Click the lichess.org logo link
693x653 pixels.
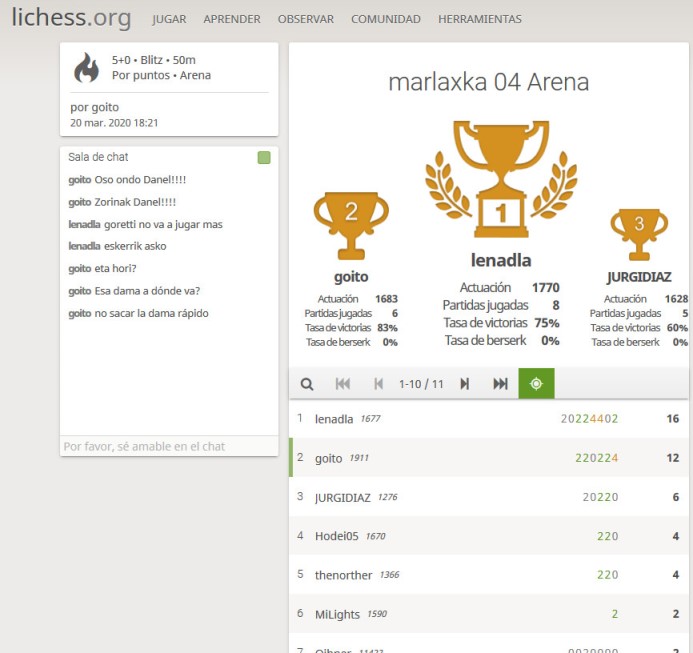click(x=71, y=18)
